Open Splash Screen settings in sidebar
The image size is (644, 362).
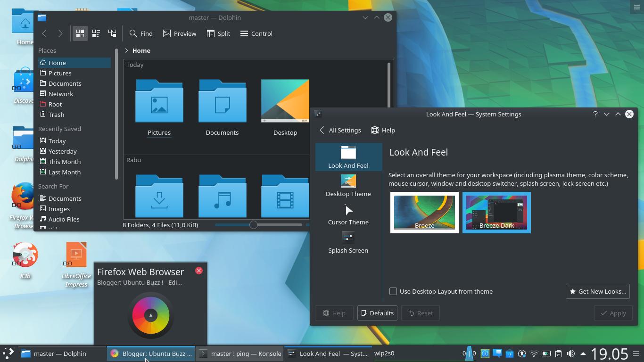(348, 243)
